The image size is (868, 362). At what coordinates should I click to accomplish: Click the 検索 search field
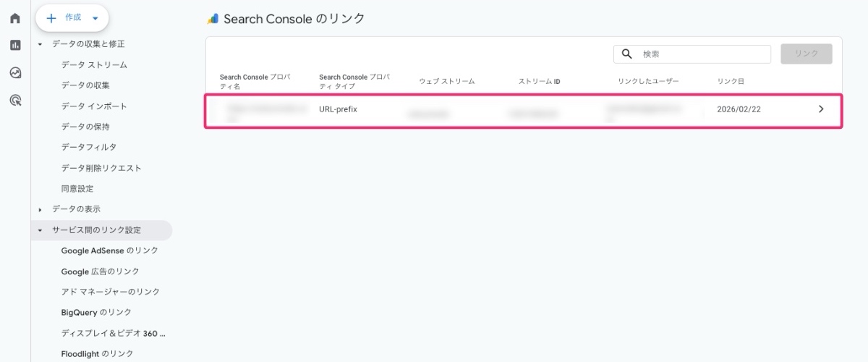click(x=692, y=54)
